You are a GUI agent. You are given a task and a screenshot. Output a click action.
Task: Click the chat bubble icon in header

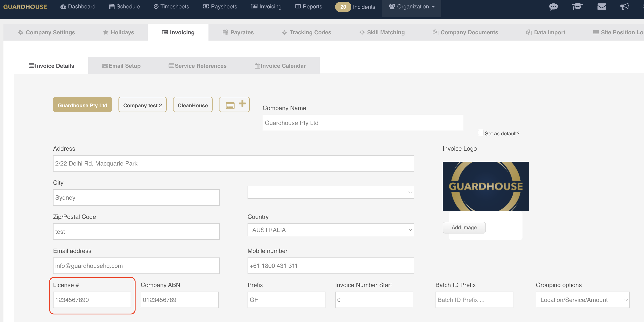pos(553,7)
